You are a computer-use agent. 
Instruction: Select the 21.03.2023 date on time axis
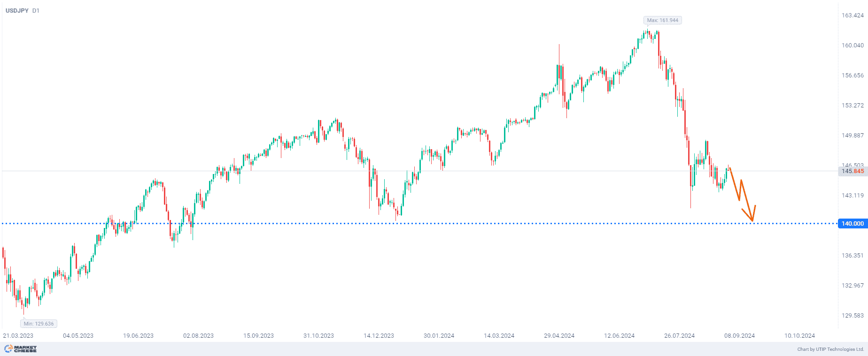coord(18,335)
